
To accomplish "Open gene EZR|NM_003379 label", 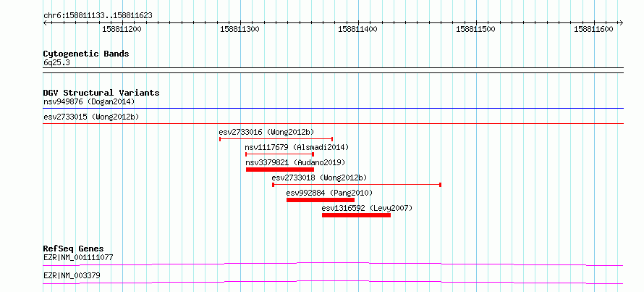I will (x=72, y=275).
